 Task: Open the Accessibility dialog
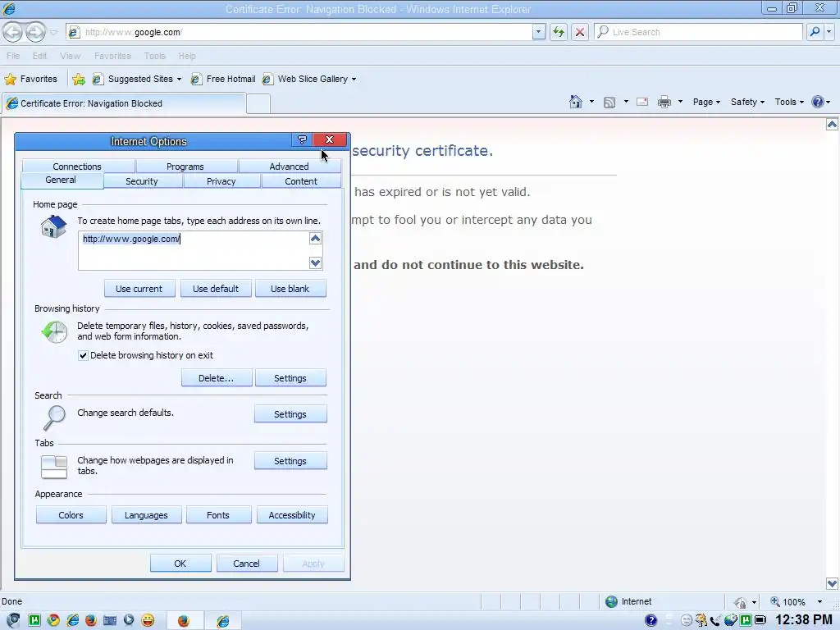pos(292,515)
